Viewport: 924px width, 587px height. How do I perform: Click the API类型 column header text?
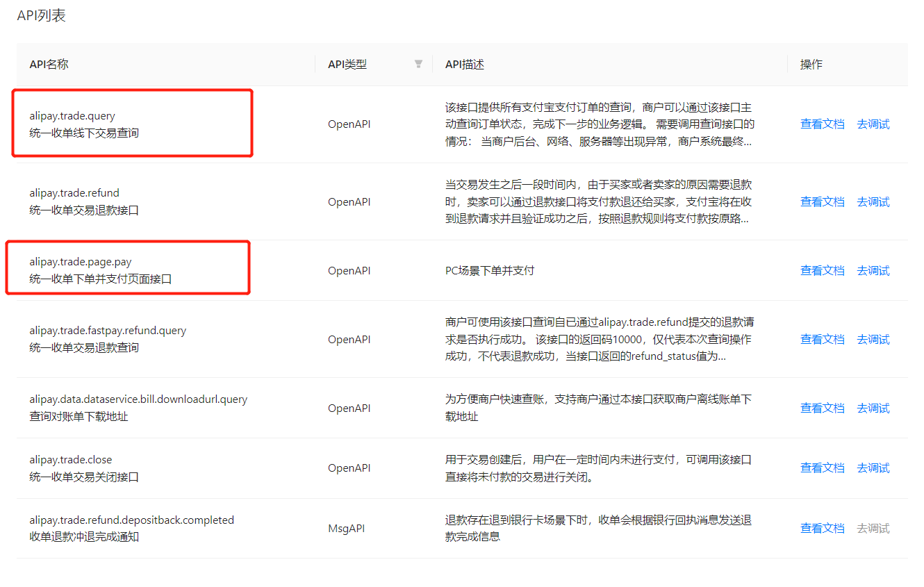[x=347, y=65]
